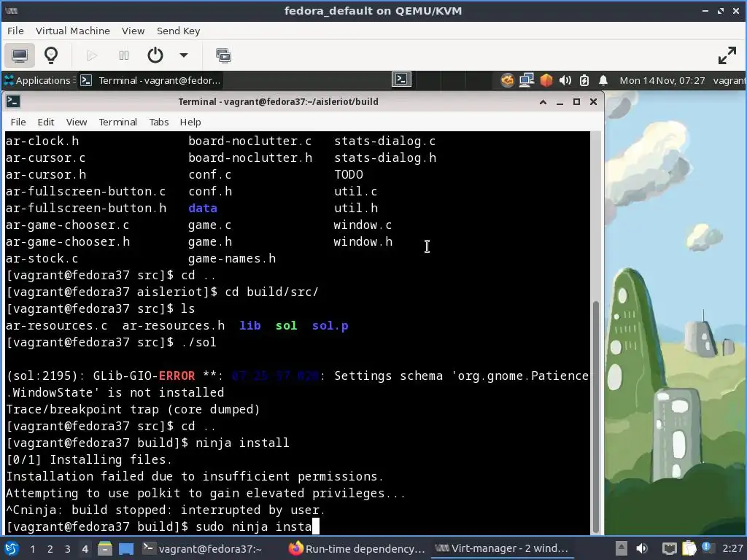The image size is (747, 560).
Task: Switch to host workspace 3
Action: 68,549
